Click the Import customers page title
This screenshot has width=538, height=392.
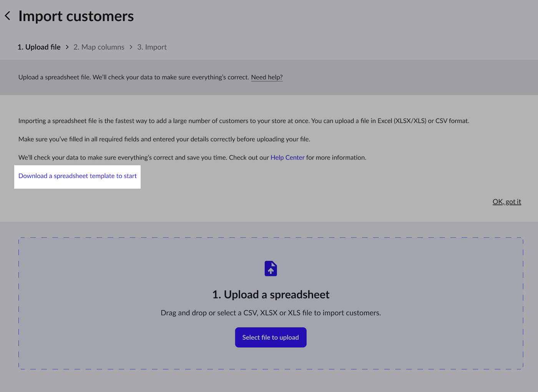click(x=76, y=16)
